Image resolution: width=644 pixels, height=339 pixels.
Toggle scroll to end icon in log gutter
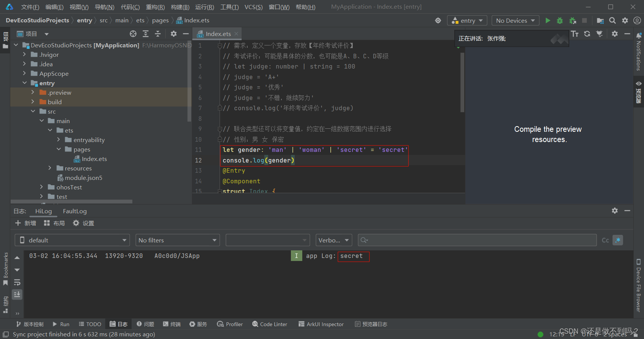point(17,294)
